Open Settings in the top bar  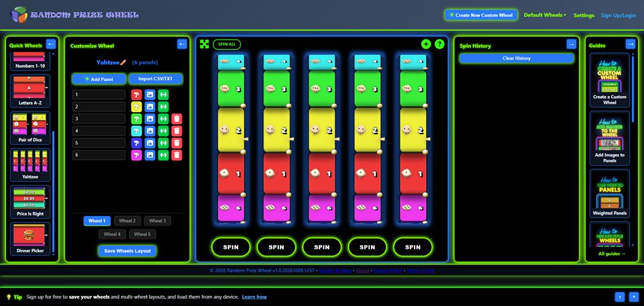(x=584, y=15)
